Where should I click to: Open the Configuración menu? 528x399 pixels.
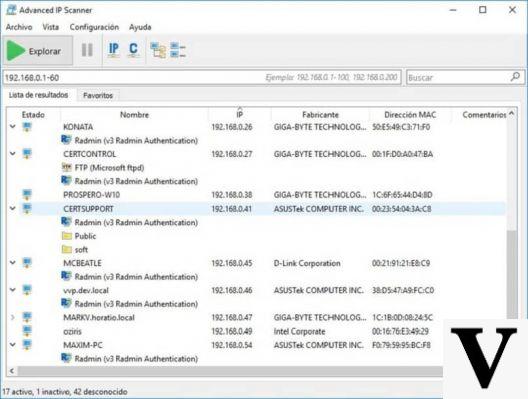(x=94, y=27)
